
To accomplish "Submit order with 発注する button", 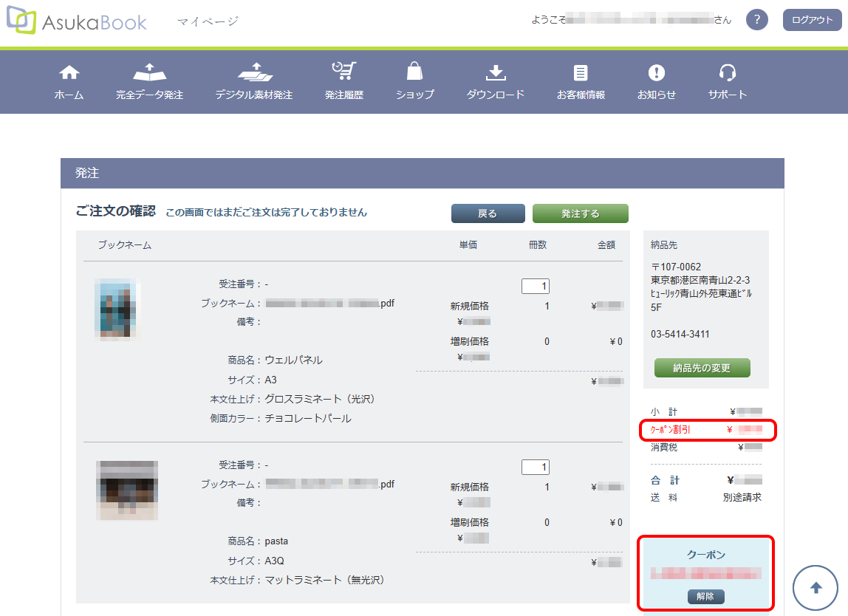I will (580, 213).
